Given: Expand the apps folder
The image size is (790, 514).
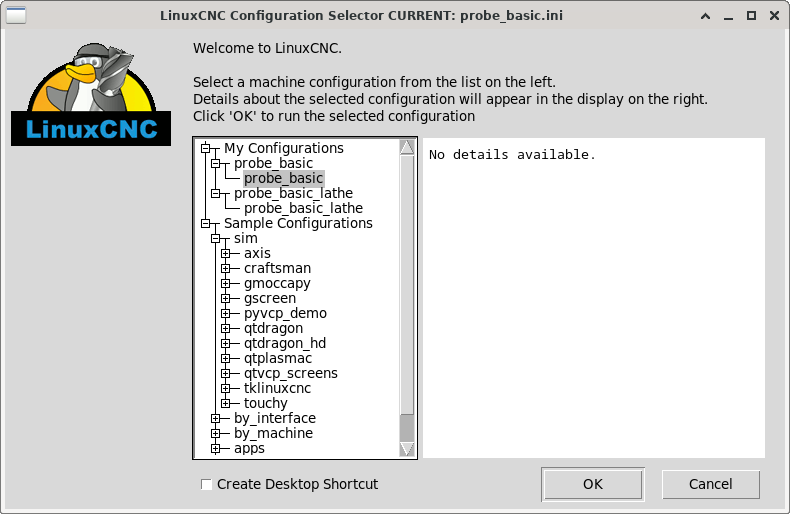Looking at the screenshot, I should coord(216,448).
